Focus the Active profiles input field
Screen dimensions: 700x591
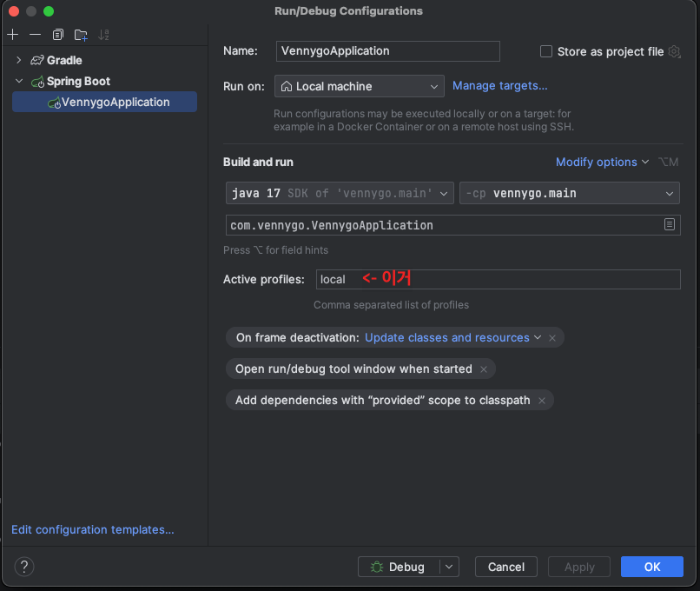[x=498, y=279]
